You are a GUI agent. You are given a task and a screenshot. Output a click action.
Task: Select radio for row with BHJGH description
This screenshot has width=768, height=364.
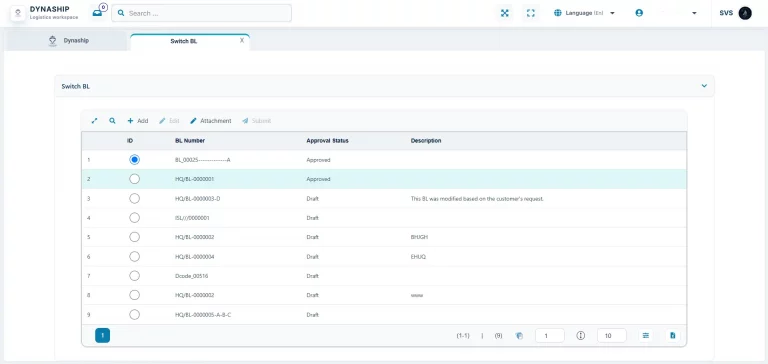tap(134, 237)
